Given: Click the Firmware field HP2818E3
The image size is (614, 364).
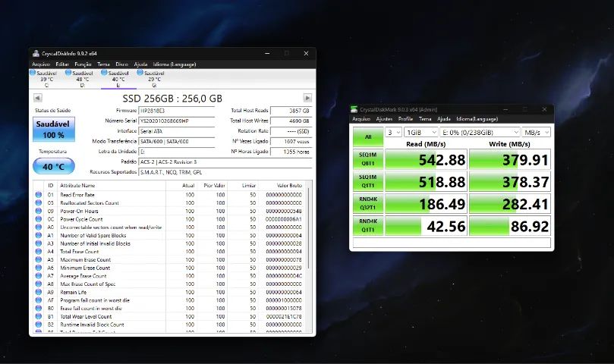Looking at the screenshot, I should [x=177, y=111].
